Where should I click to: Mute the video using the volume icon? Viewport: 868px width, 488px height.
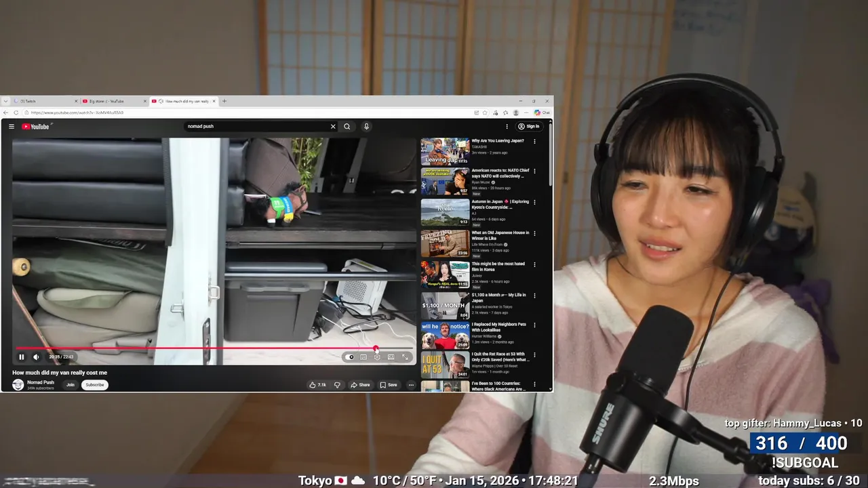(x=37, y=357)
